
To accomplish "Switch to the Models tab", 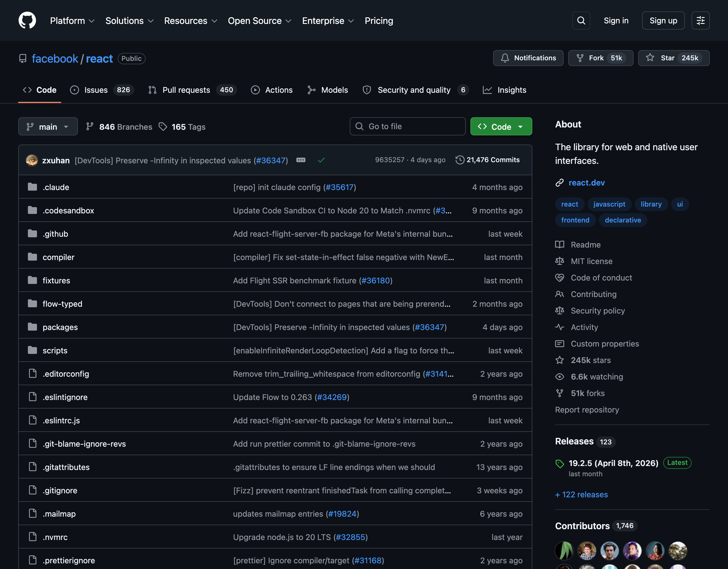I will (328, 90).
